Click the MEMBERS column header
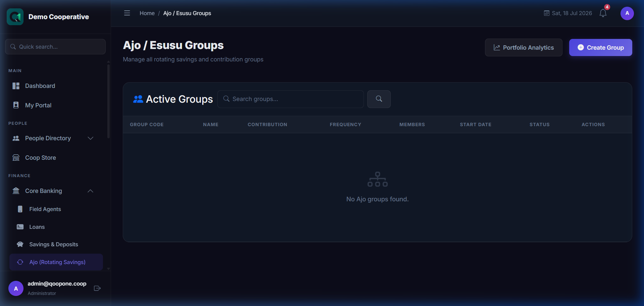 click(412, 124)
